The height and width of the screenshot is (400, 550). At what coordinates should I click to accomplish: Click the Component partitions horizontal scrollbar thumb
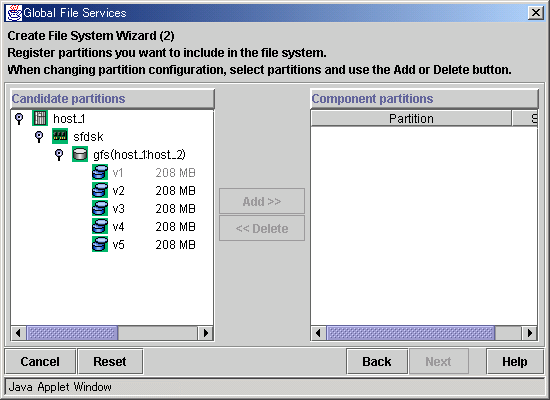point(411,333)
